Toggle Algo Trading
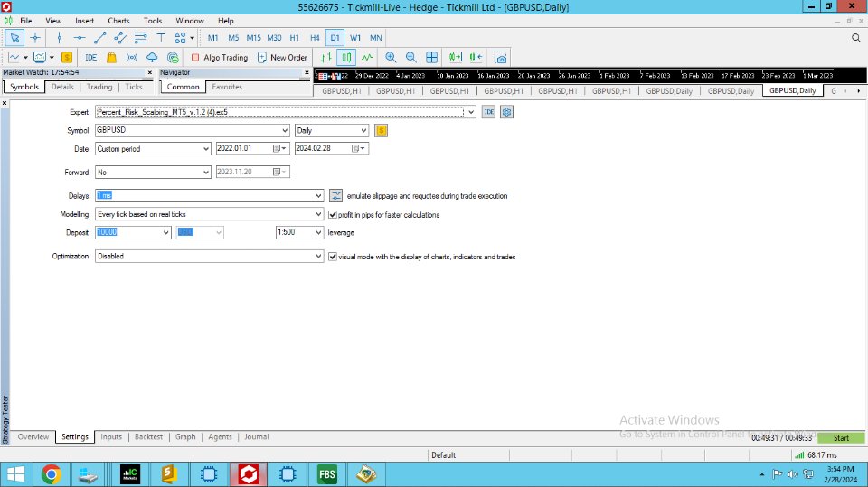The width and height of the screenshot is (868, 487). (x=219, y=58)
